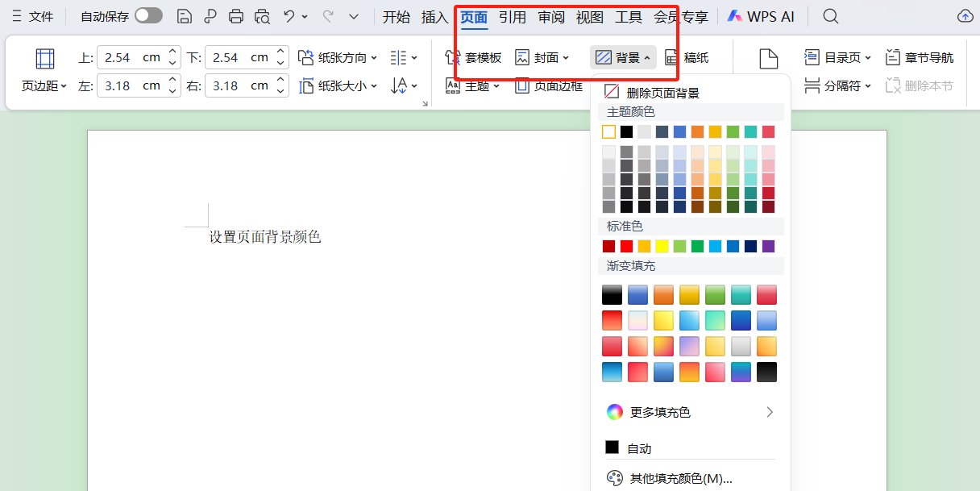Click the 稿纸 manuscript paper button
980x491 pixels.
(687, 57)
